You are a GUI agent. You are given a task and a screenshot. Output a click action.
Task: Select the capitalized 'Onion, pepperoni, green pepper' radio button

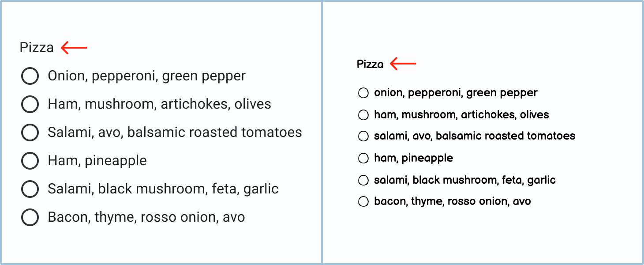coord(30,76)
